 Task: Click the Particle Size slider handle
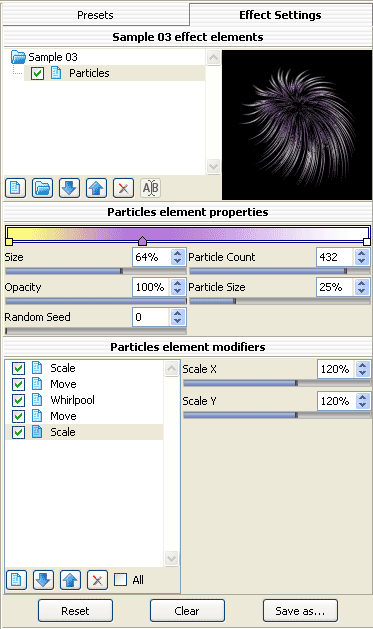pyautogui.click(x=235, y=301)
